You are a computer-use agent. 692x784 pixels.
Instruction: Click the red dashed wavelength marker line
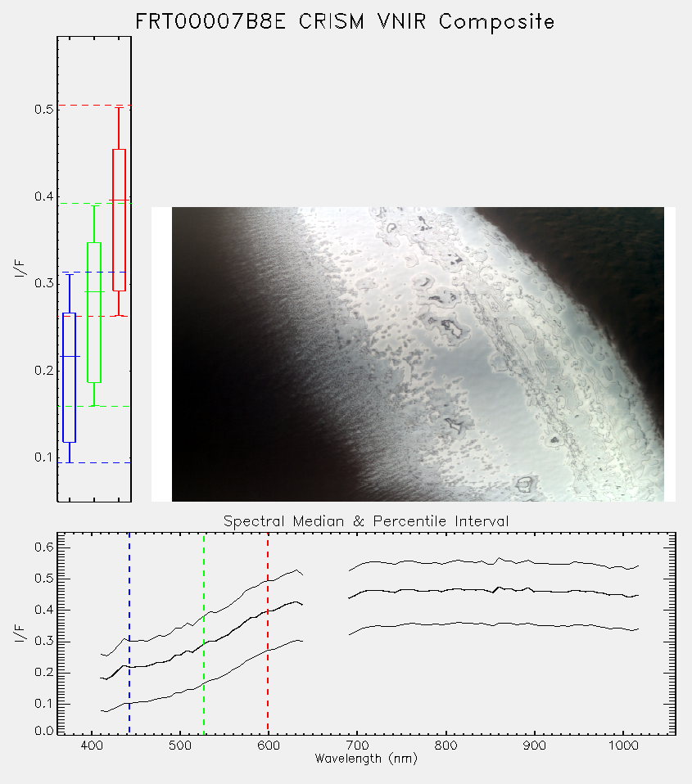268,633
